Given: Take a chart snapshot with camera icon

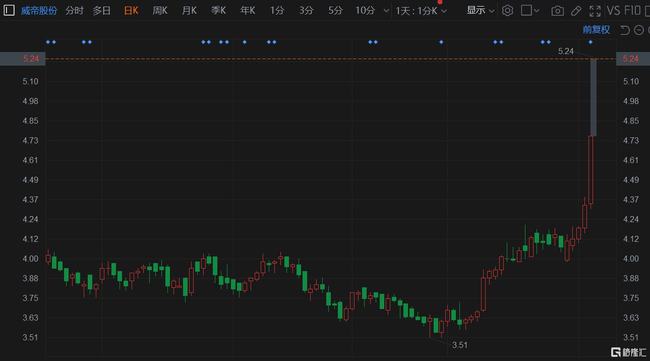Looking at the screenshot, I should click(x=558, y=11).
